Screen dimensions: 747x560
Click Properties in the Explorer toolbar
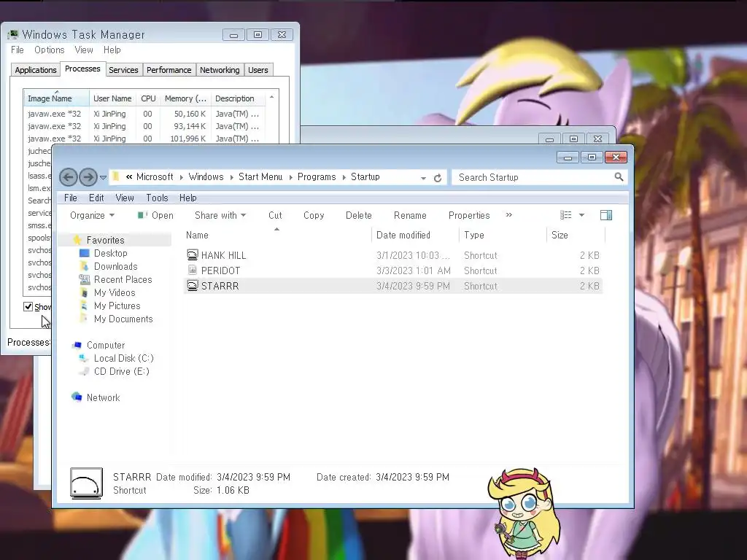[x=469, y=215]
